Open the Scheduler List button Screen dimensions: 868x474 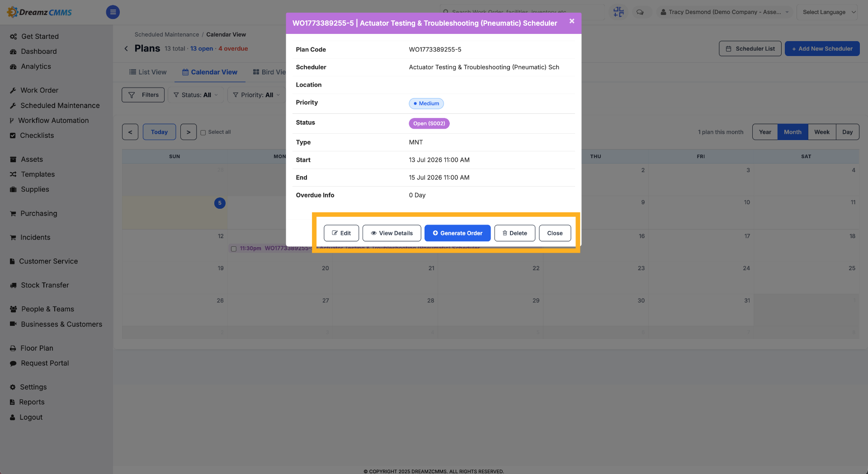coord(750,48)
